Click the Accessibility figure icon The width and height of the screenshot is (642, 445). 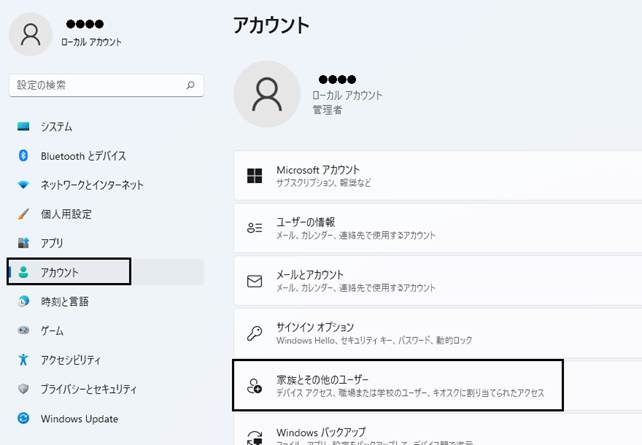coord(23,359)
